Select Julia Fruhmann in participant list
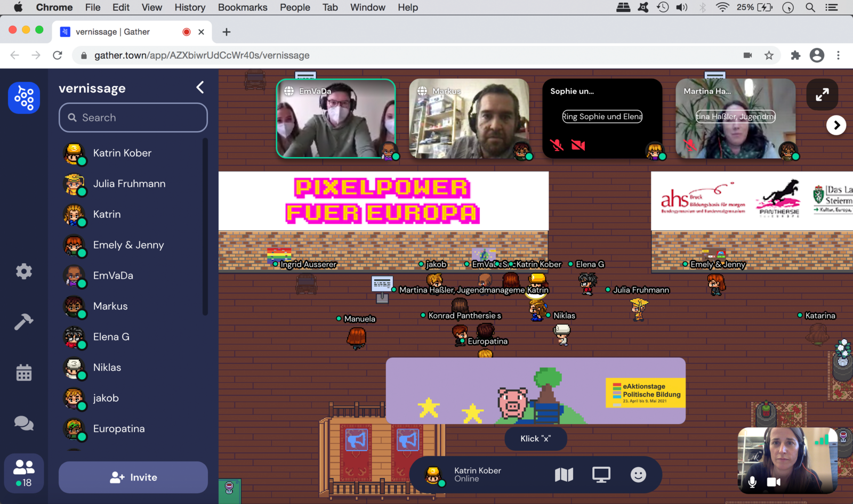Image resolution: width=853 pixels, height=504 pixels. [x=129, y=184]
